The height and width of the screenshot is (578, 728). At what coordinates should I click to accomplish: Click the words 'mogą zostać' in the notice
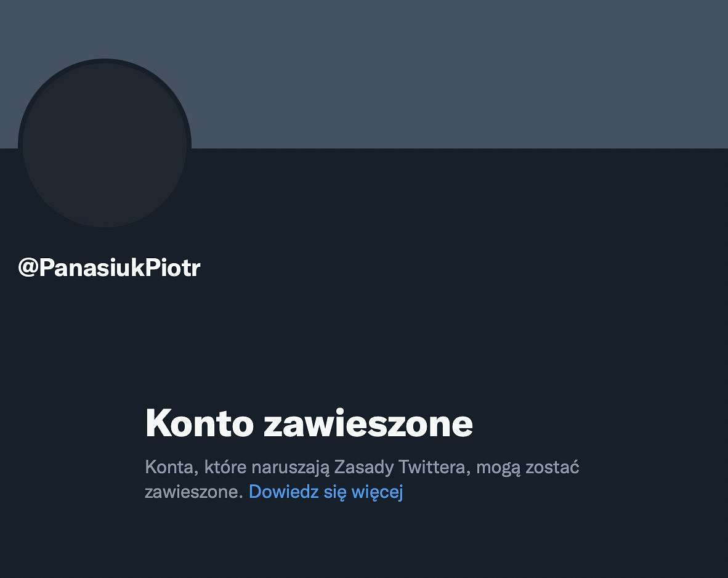coord(528,468)
